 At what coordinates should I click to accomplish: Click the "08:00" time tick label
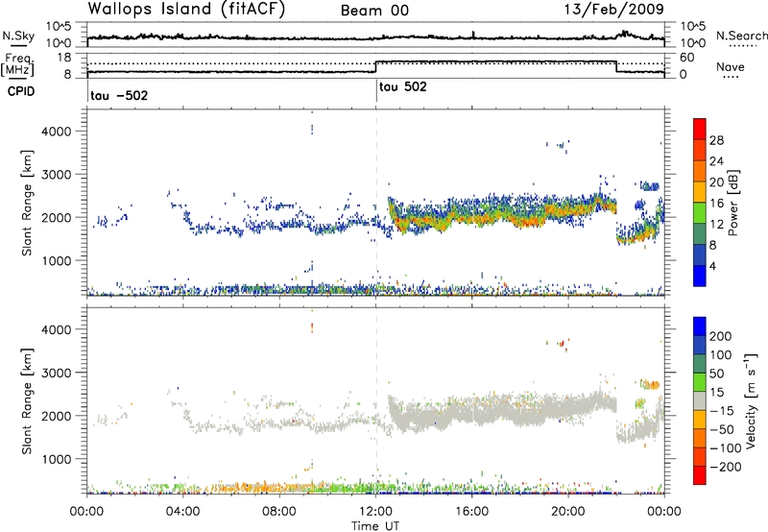[x=279, y=512]
